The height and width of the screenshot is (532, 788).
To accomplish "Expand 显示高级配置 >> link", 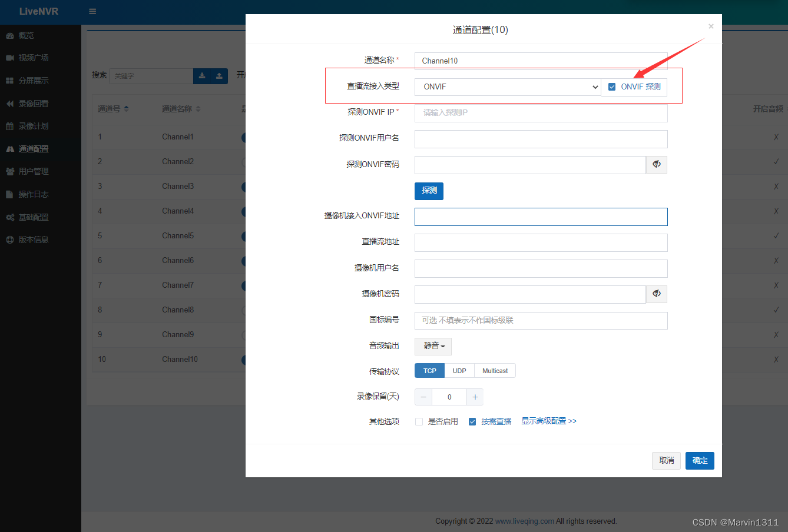I will pos(549,421).
